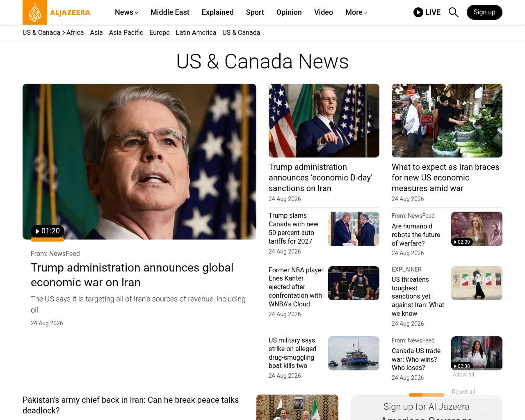Viewport: 525px width, 420px height.
Task: Read the US threatens toughest sanctions explainer
Action: pyautogui.click(x=418, y=297)
